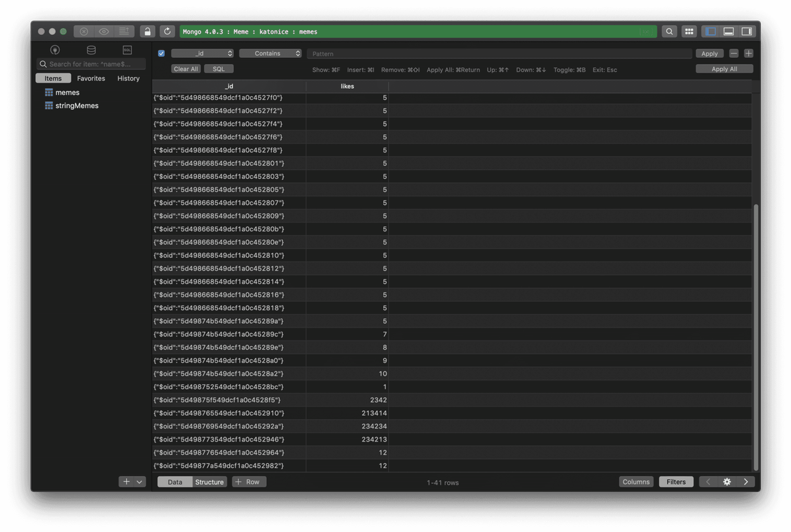The height and width of the screenshot is (532, 791).
Task: Open the _id column filter dropdown
Action: click(202, 53)
